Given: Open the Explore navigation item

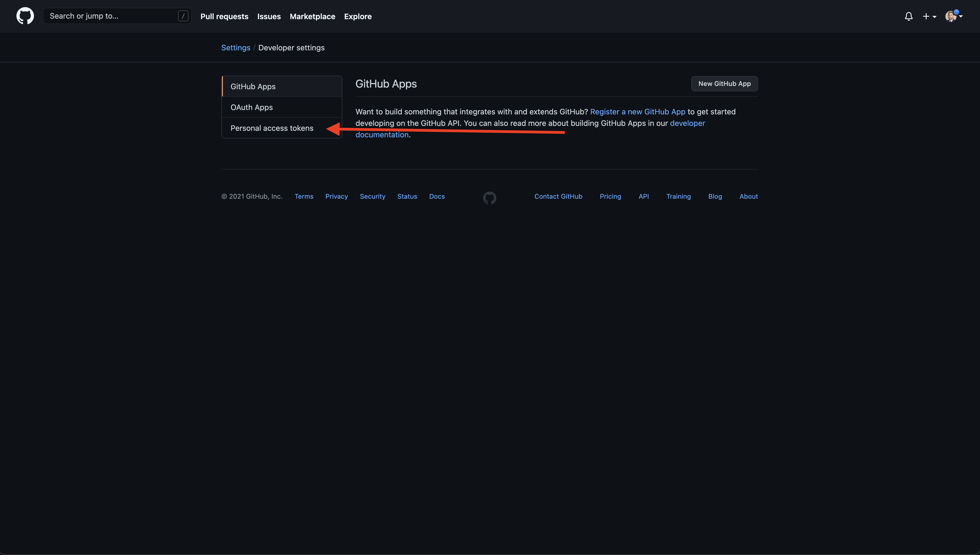Looking at the screenshot, I should (358, 16).
